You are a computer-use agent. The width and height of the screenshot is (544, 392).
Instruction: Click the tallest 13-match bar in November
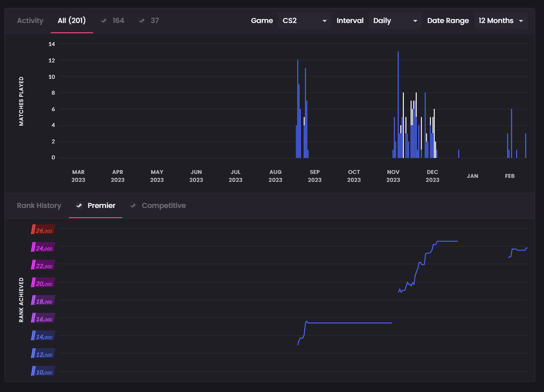[x=398, y=105]
